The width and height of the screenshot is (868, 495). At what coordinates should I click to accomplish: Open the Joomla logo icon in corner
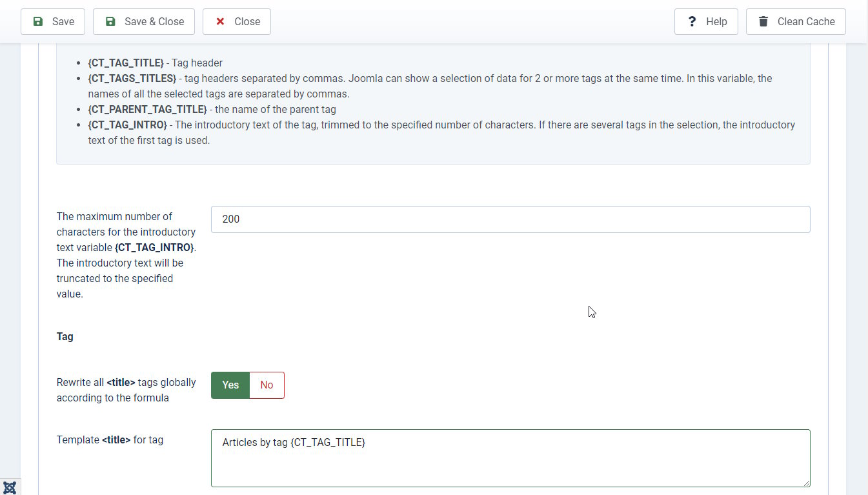[x=10, y=487]
